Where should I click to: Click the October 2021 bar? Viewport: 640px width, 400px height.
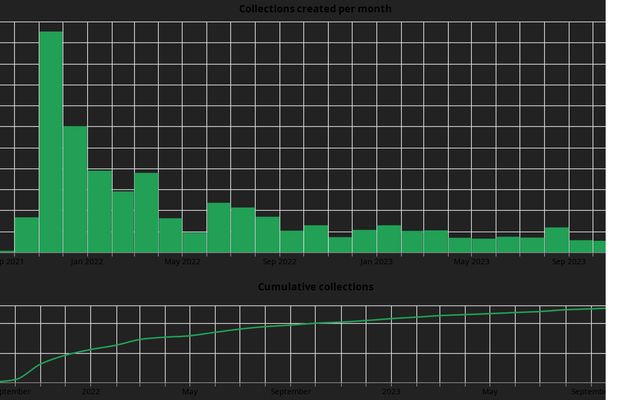click(27, 234)
